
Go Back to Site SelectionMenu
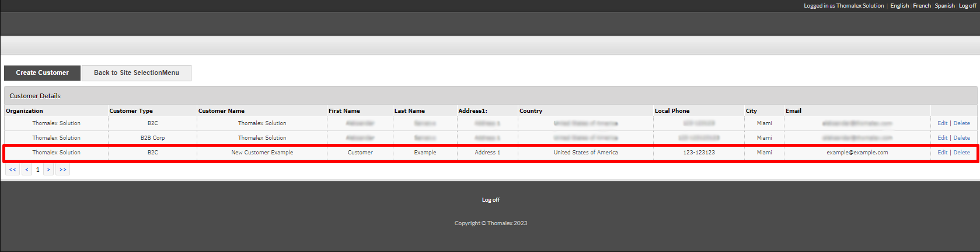pos(137,73)
